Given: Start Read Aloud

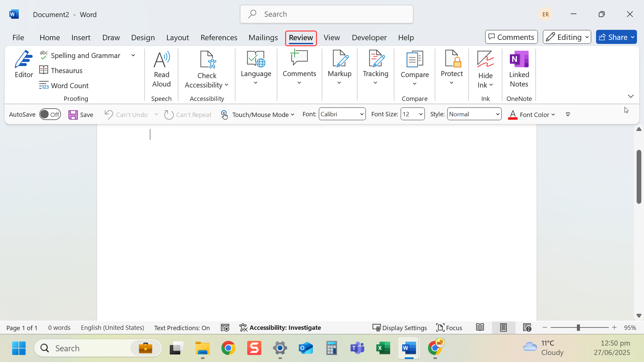Looking at the screenshot, I should (161, 69).
